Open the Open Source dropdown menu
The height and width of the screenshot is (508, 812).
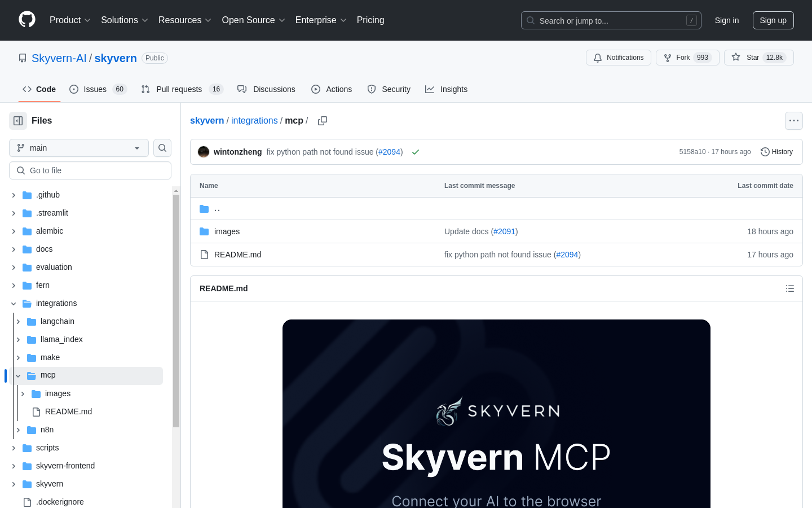pyautogui.click(x=254, y=20)
